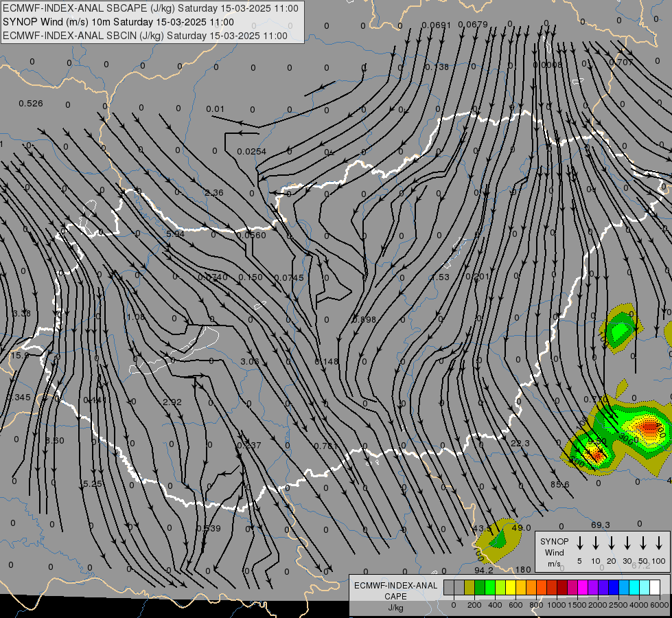Click the 0.138 value on the map

click(437, 67)
